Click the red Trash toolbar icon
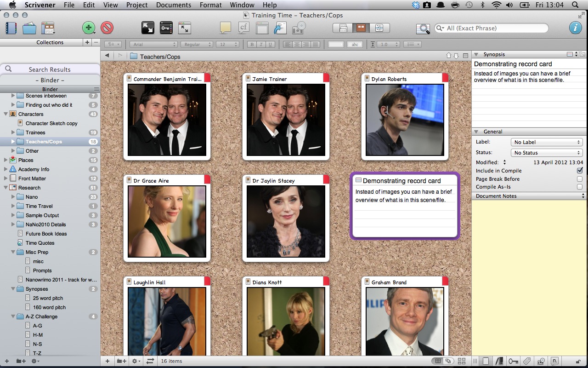 point(107,28)
